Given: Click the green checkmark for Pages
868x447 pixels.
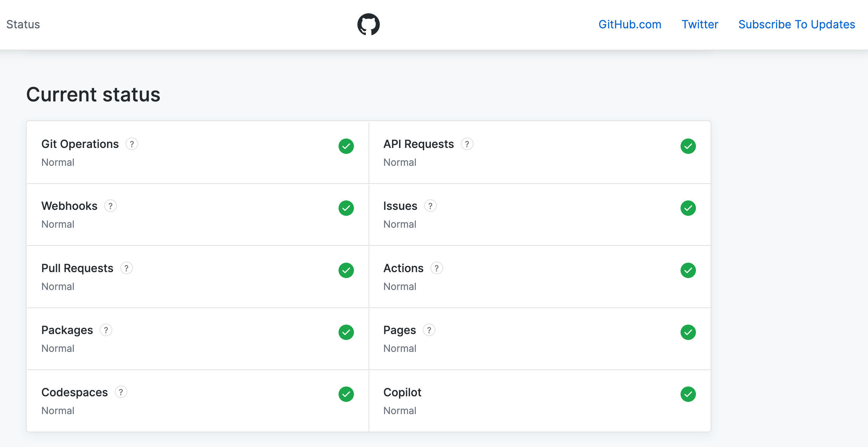Looking at the screenshot, I should [x=688, y=332].
